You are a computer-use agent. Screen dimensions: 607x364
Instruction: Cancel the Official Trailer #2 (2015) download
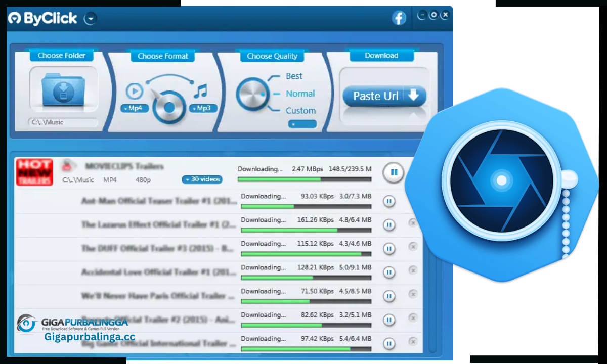413,317
